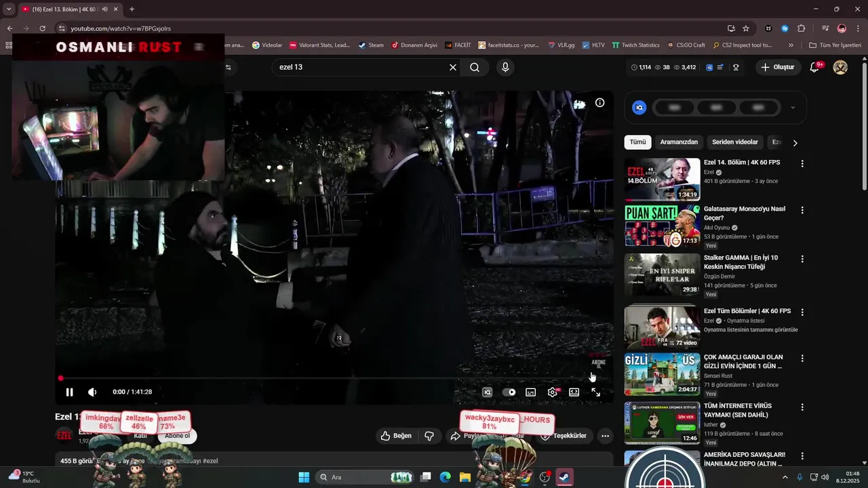
Task: Open Steam from taskbar
Action: pyautogui.click(x=564, y=477)
